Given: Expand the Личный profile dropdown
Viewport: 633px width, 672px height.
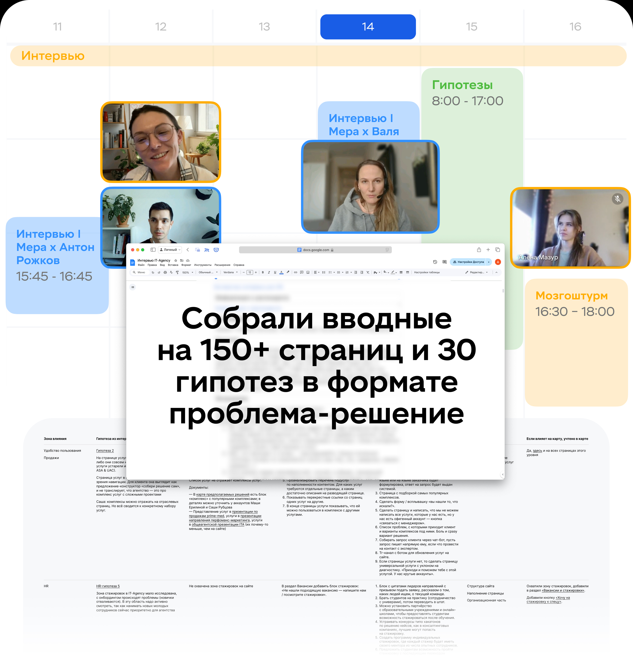Looking at the screenshot, I should coord(170,250).
